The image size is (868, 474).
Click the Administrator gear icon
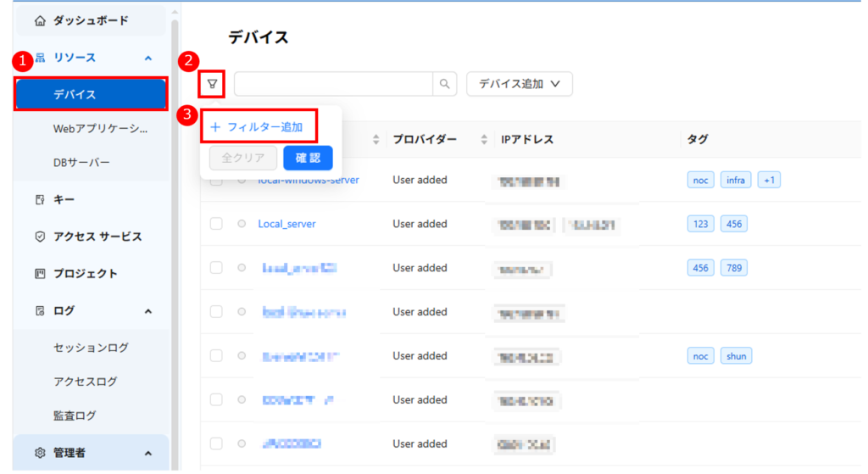click(40, 453)
